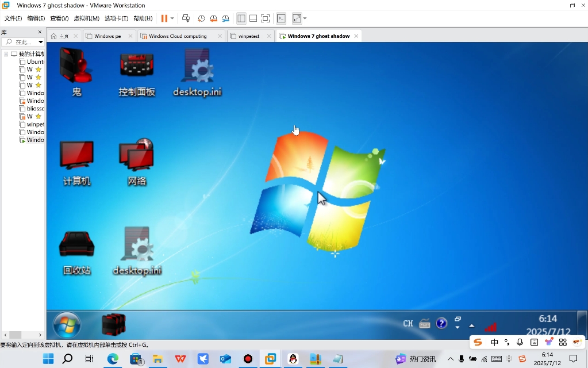Screen dimensions: 588x368
Task: Open the 热门资讯 news widget
Action: 416,359
